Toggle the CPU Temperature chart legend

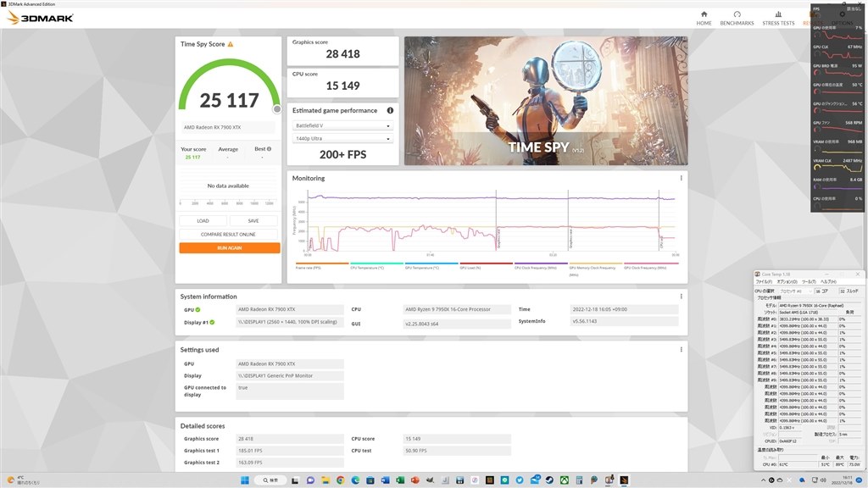(x=376, y=265)
